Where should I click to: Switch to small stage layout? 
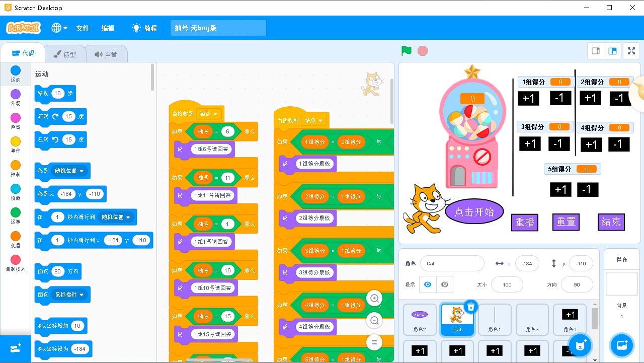[596, 51]
